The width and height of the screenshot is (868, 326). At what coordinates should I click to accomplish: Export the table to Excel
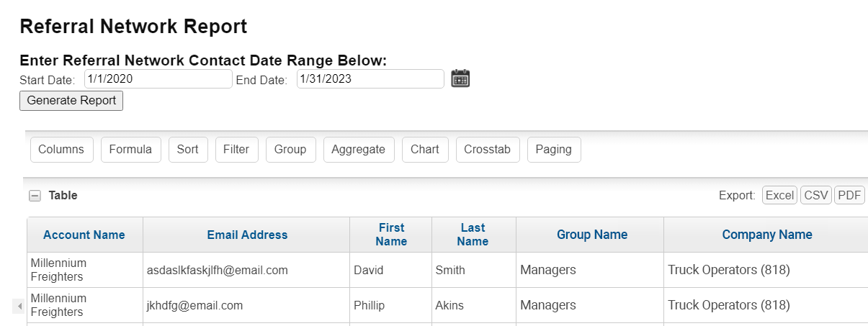pos(779,195)
